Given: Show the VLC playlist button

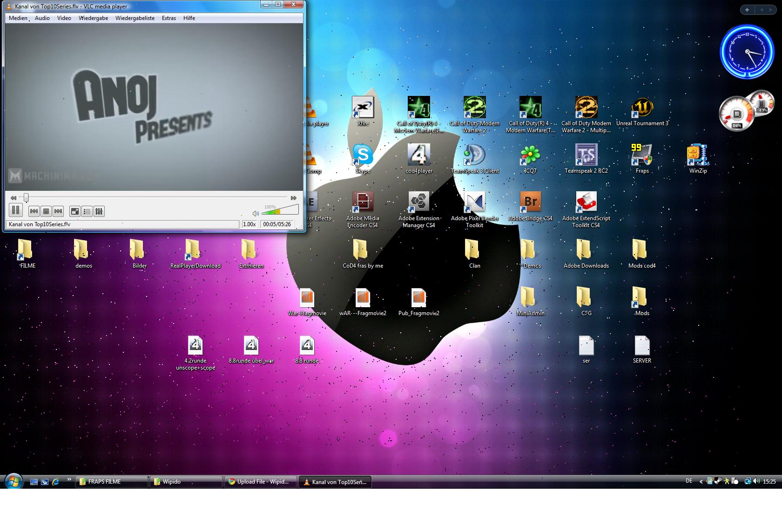Looking at the screenshot, I should coord(87,211).
